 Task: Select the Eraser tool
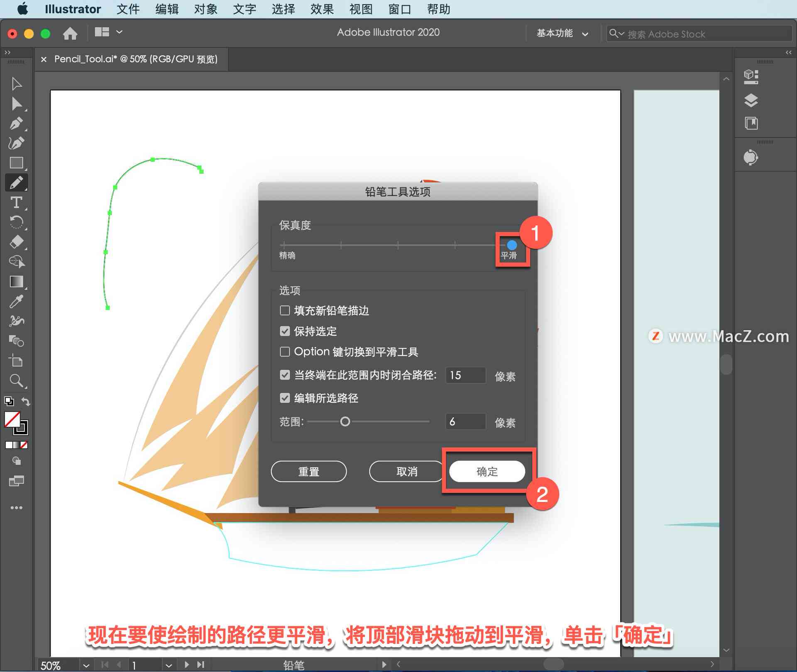(16, 242)
